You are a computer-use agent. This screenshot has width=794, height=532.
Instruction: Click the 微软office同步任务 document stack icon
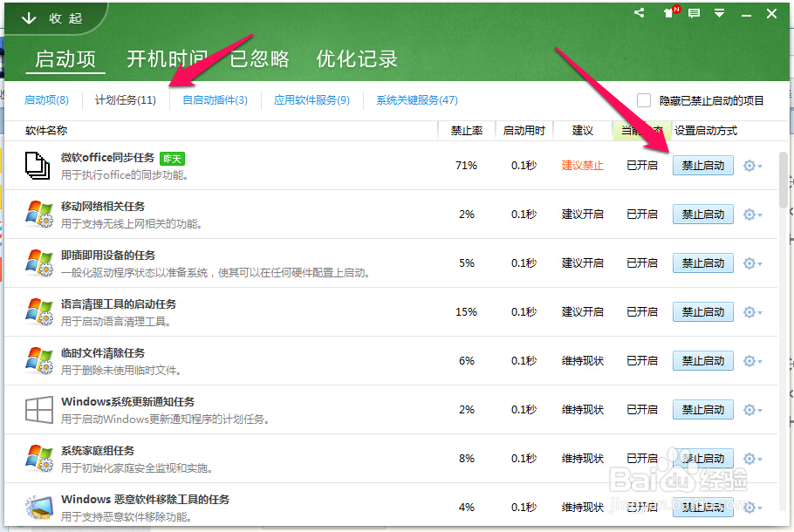click(x=38, y=165)
